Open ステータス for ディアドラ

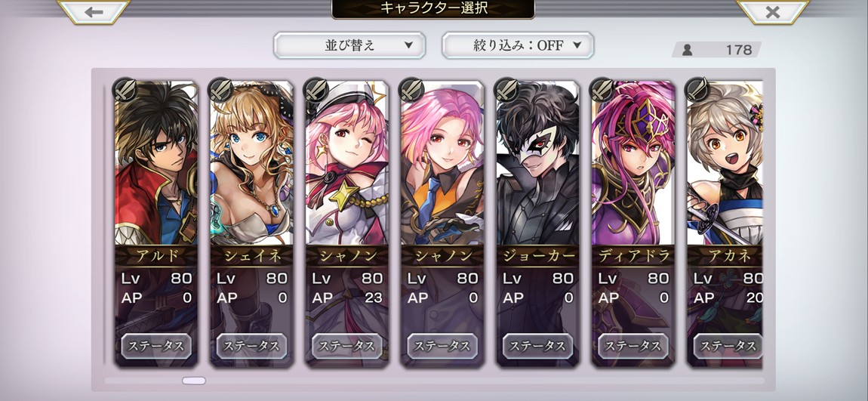pos(633,346)
